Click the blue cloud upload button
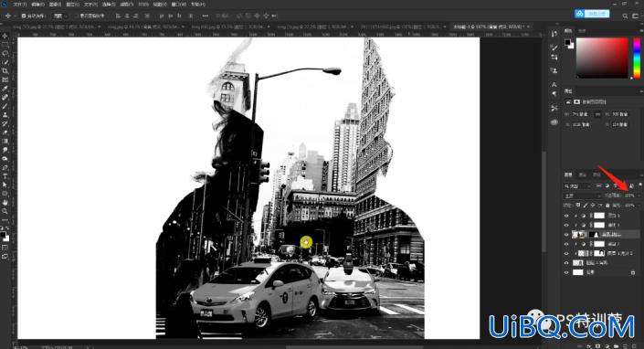The width and height of the screenshot is (644, 349). tap(592, 14)
